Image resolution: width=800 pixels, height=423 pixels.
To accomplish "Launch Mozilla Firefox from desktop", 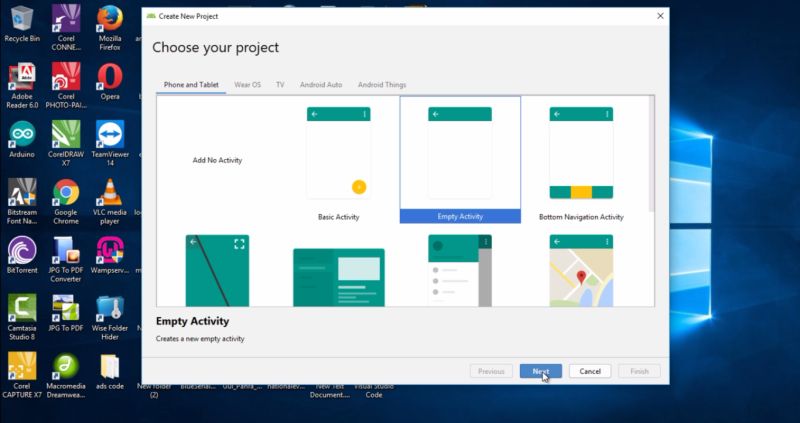I will tap(110, 27).
